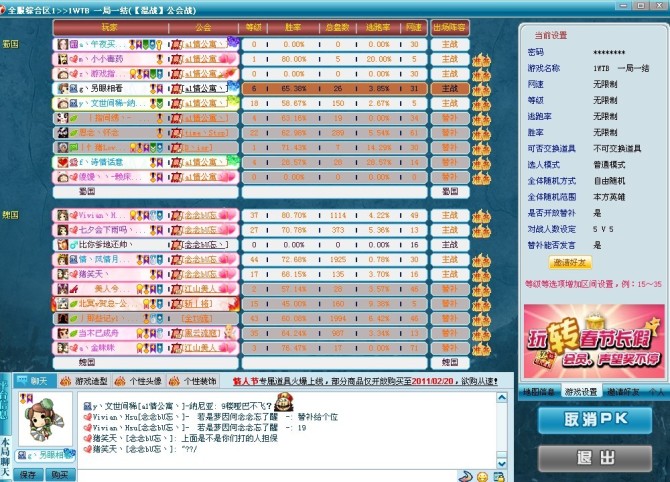Viewport: 670px width, 482px height.
Task: Sort by the 等级 column header
Action: click(x=253, y=27)
